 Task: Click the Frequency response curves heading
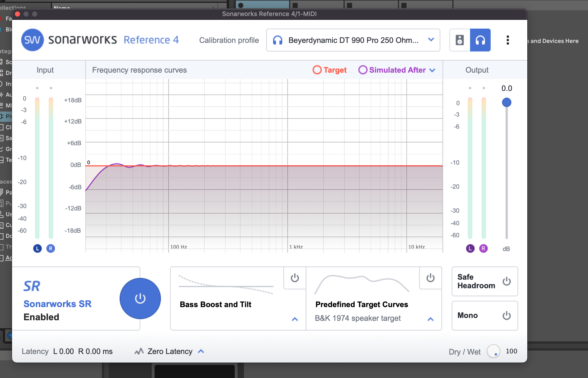139,70
